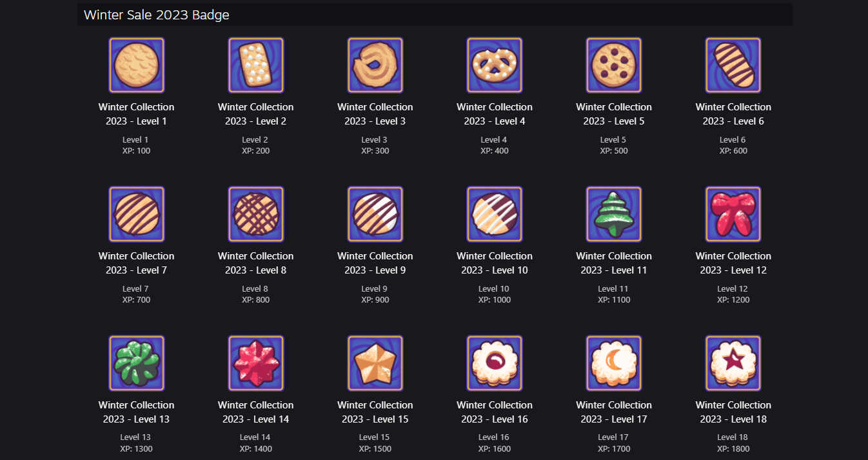
Task: Click the Level 14 red snowflake cookie badge
Action: pyautogui.click(x=255, y=363)
